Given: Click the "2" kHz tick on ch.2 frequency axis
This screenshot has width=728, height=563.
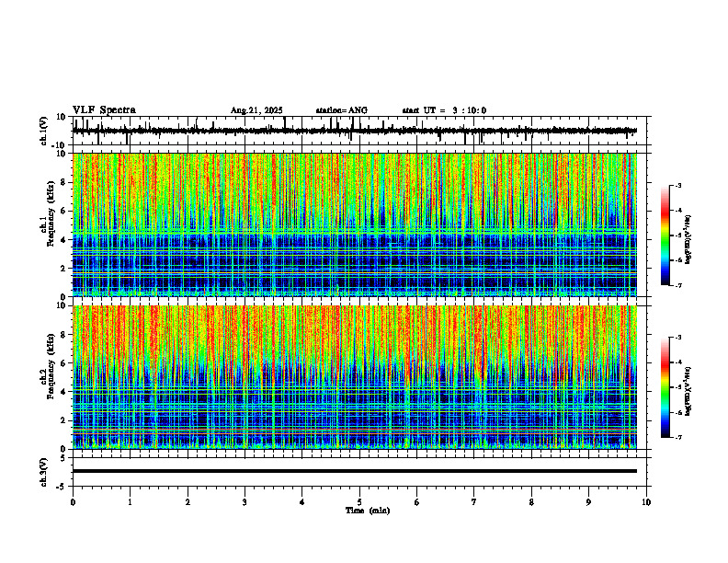Looking at the screenshot, I should (x=63, y=420).
